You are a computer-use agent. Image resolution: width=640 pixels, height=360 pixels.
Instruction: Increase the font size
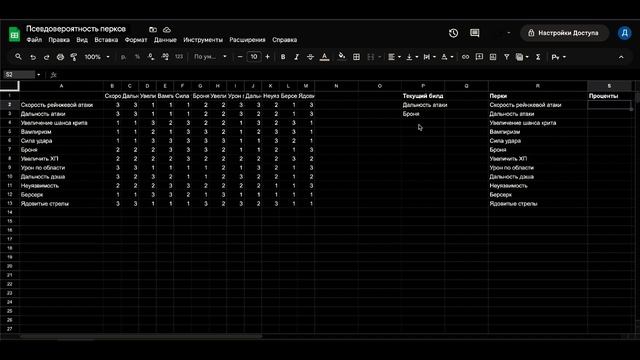(x=267, y=57)
